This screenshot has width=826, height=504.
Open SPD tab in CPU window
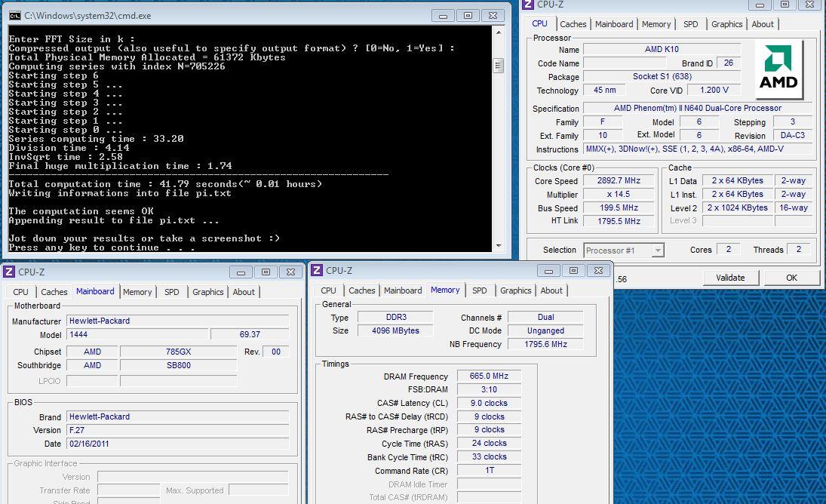[691, 24]
